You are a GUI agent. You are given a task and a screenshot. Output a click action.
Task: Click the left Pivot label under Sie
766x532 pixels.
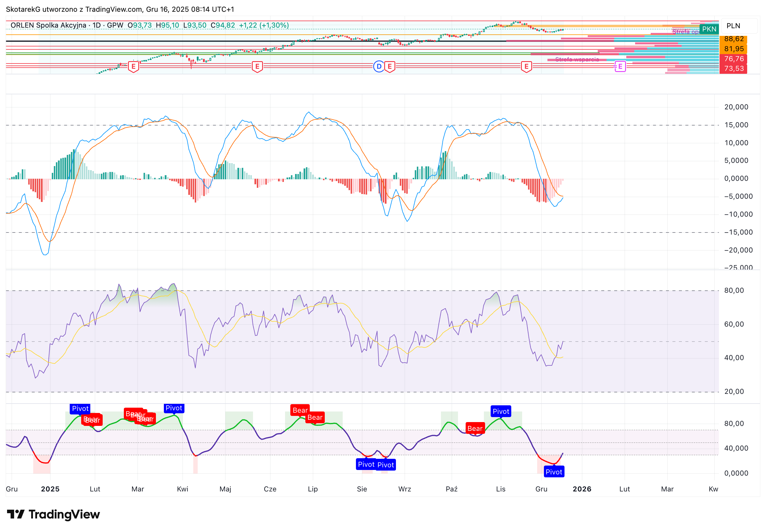tap(366, 464)
